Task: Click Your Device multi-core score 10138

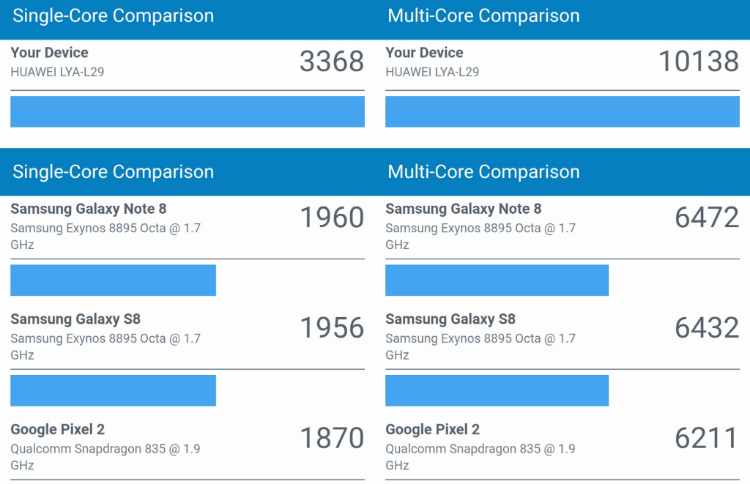Action: pos(699,61)
